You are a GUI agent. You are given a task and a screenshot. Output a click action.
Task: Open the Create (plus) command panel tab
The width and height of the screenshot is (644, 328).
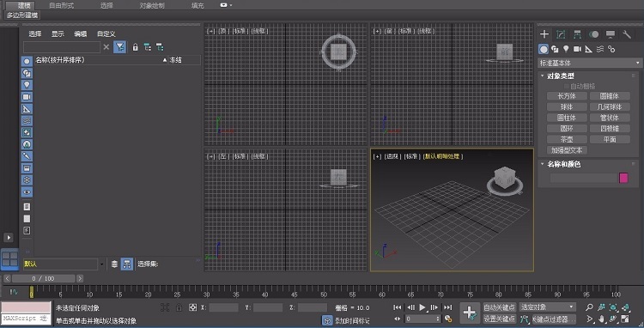click(x=544, y=34)
